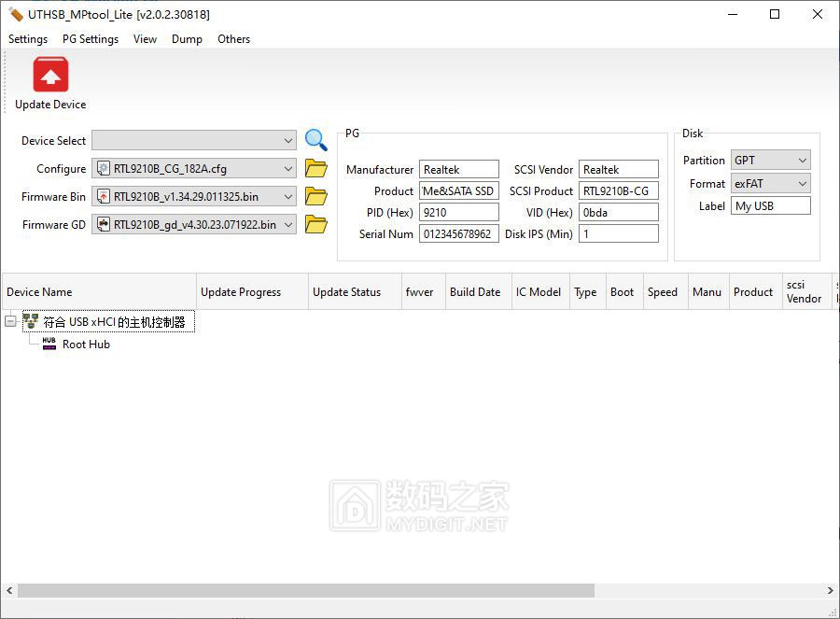Click the Update Progress column header

coord(241,292)
